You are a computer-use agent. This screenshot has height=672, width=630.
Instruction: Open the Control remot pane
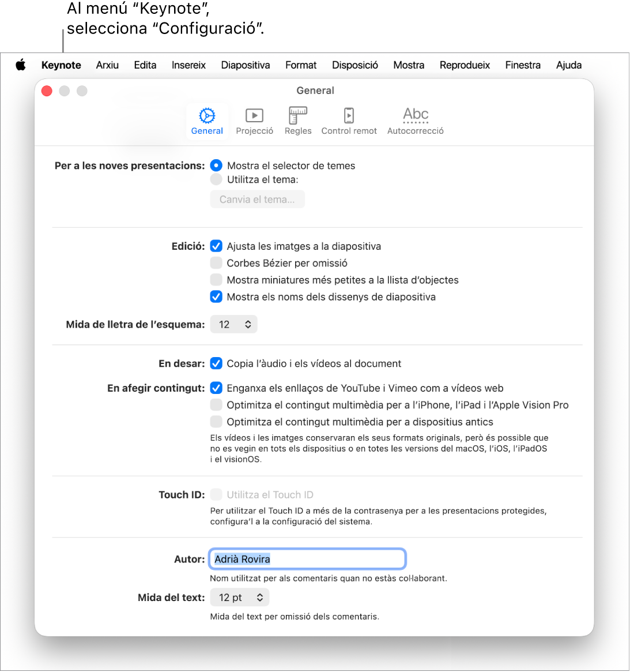(x=349, y=121)
